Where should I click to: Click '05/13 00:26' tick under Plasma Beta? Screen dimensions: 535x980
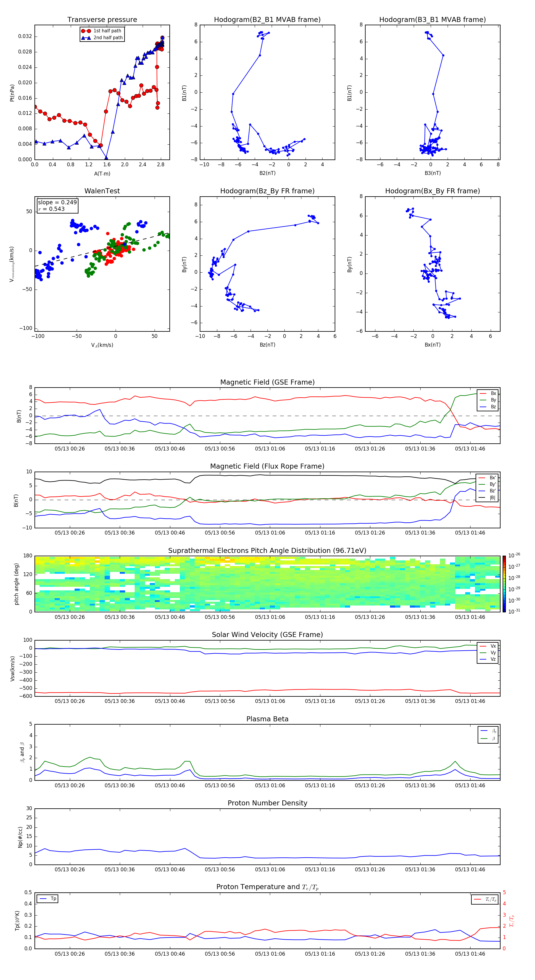tap(70, 785)
